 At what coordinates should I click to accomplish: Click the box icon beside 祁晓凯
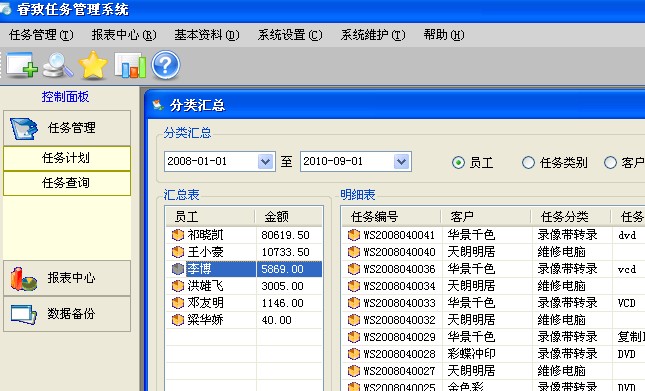pos(178,235)
